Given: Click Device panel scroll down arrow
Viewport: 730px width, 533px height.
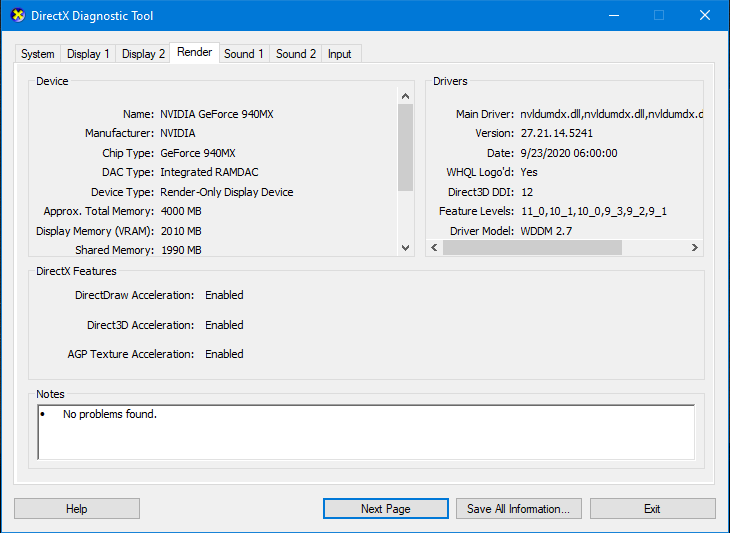Looking at the screenshot, I should coord(406,248).
